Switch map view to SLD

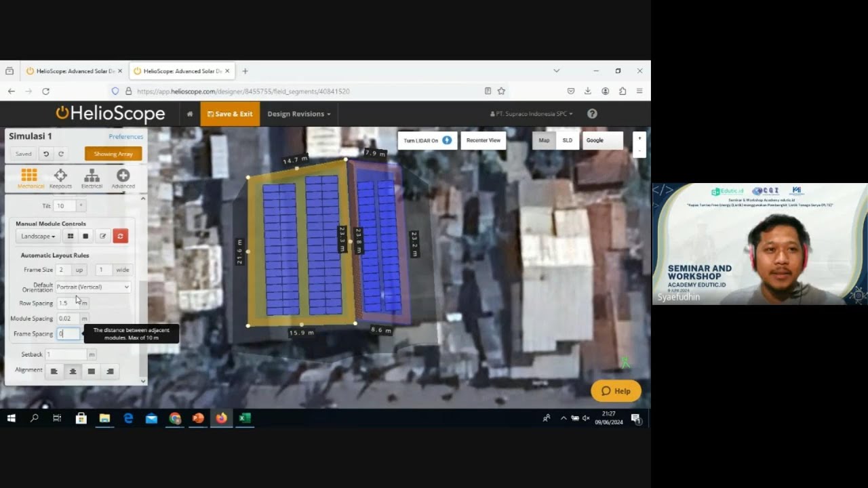click(568, 140)
